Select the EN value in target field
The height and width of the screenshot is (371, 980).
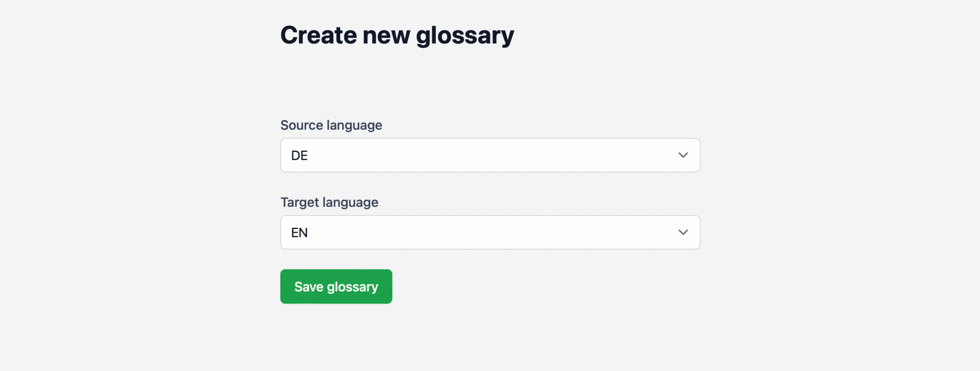pos(299,232)
